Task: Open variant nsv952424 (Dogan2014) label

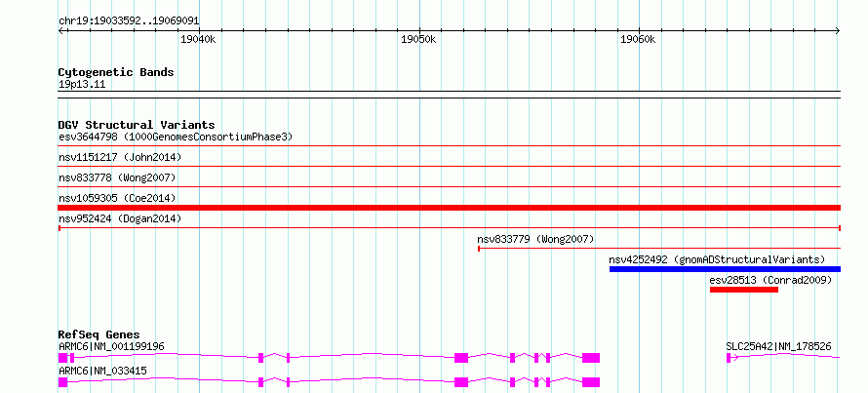Action: coord(120,218)
